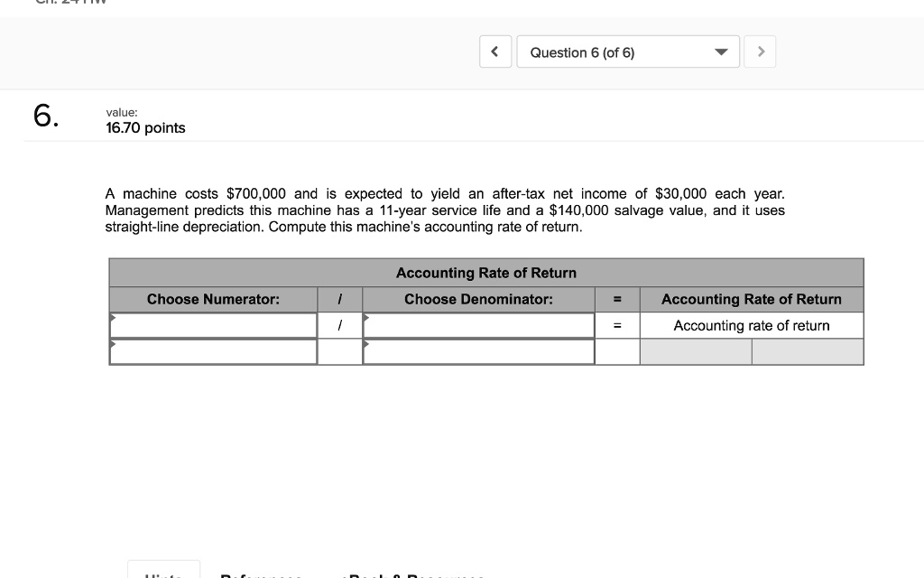This screenshot has height=578, width=924.
Task: Click the second-row numerator input cell
Action: tap(213, 352)
